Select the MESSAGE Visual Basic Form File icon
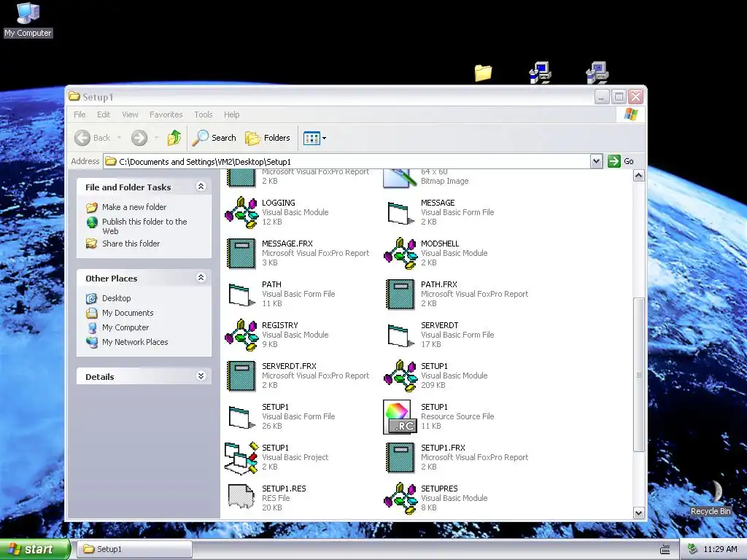Viewport: 747px width, 560px height. tap(400, 212)
